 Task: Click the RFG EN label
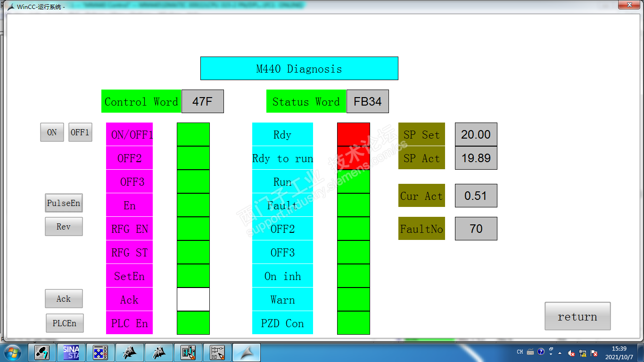(x=130, y=229)
